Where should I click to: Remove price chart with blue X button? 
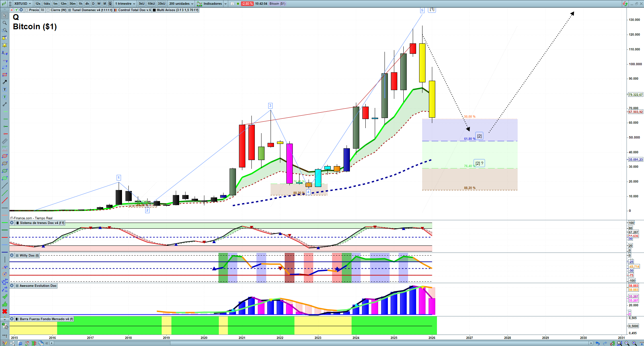(x=21, y=10)
